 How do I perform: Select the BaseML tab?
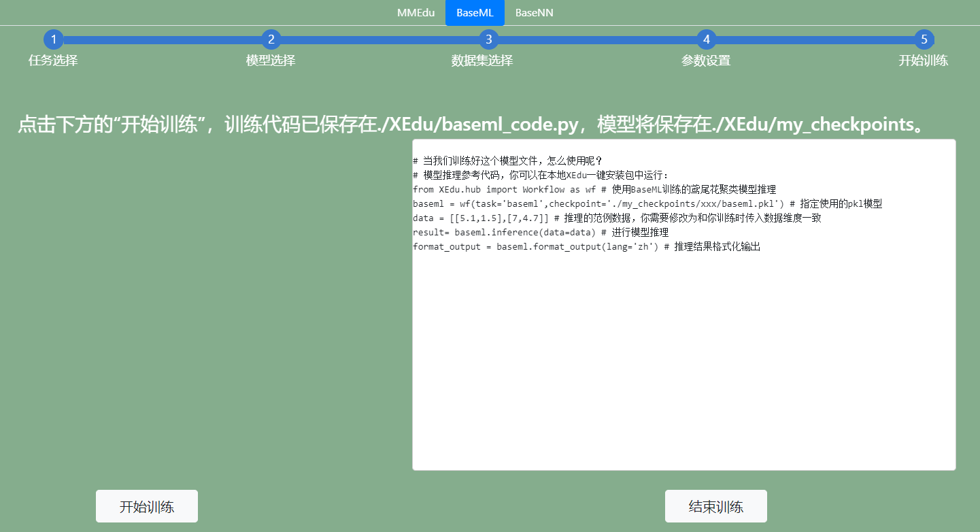(x=475, y=12)
